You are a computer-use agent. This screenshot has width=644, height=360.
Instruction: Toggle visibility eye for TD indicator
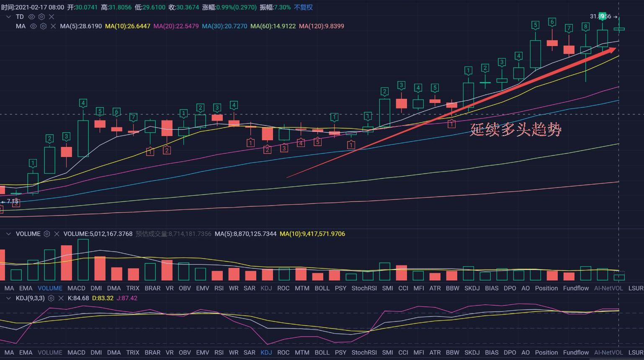click(31, 17)
